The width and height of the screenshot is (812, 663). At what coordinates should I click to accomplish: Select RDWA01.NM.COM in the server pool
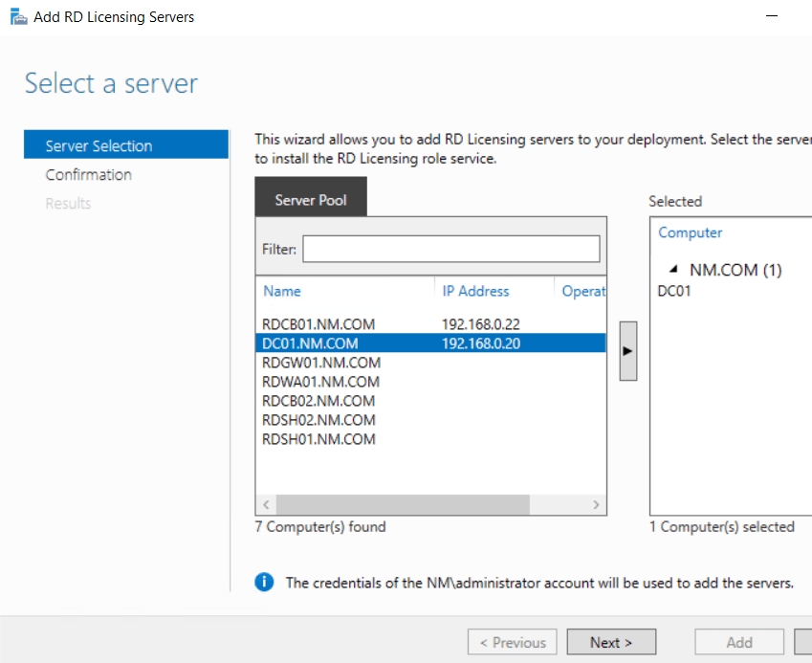tap(318, 382)
